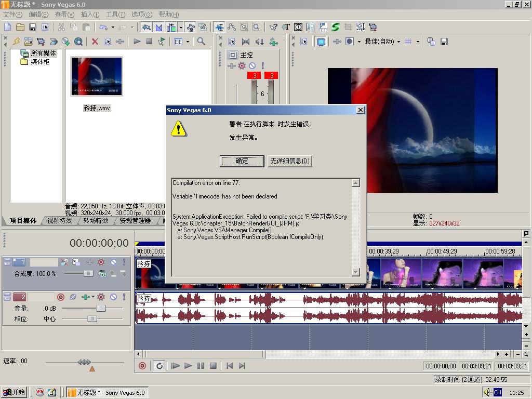Click the green Insert Bus icon in mixer
Viewport: 532px width, 399px height.
click(x=273, y=42)
